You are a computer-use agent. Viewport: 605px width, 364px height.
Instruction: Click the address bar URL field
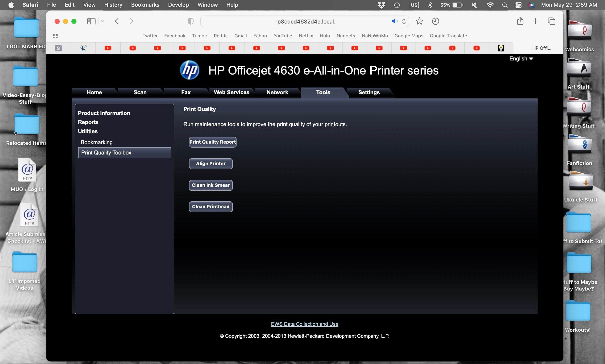click(x=305, y=22)
